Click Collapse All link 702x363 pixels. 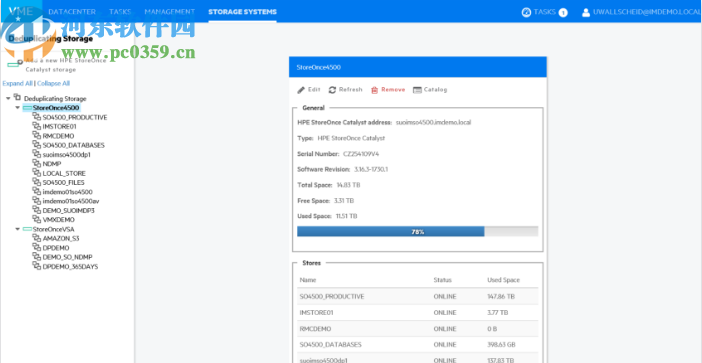click(x=53, y=83)
